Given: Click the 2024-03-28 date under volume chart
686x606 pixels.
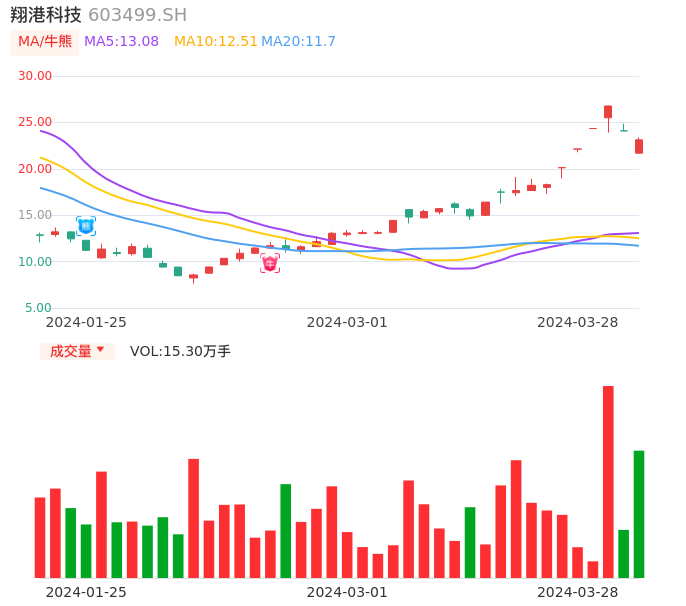Looking at the screenshot, I should click(x=578, y=592).
